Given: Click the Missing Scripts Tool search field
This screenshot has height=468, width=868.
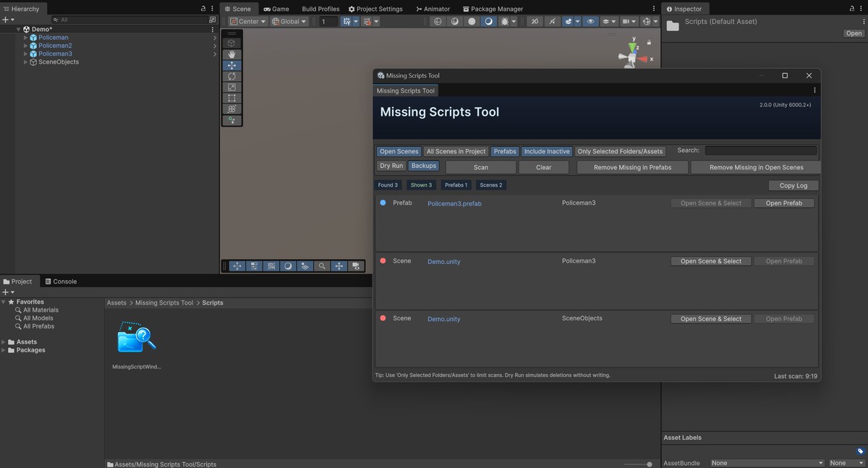Looking at the screenshot, I should click(761, 150).
